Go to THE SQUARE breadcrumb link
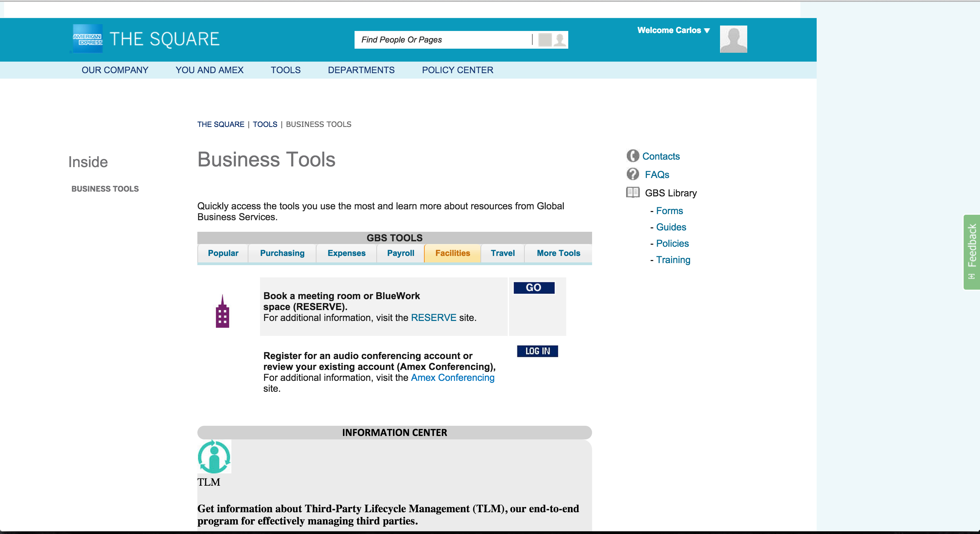The width and height of the screenshot is (980, 534). [220, 125]
